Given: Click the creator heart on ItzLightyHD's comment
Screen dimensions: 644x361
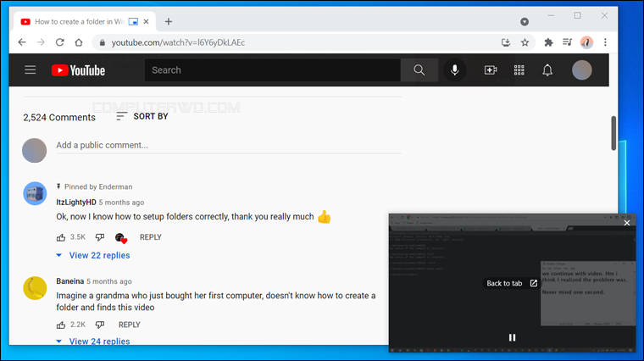Looking at the screenshot, I should [x=121, y=238].
